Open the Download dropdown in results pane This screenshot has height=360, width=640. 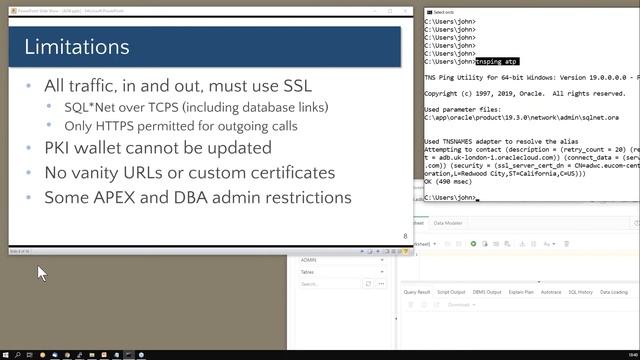click(461, 305)
